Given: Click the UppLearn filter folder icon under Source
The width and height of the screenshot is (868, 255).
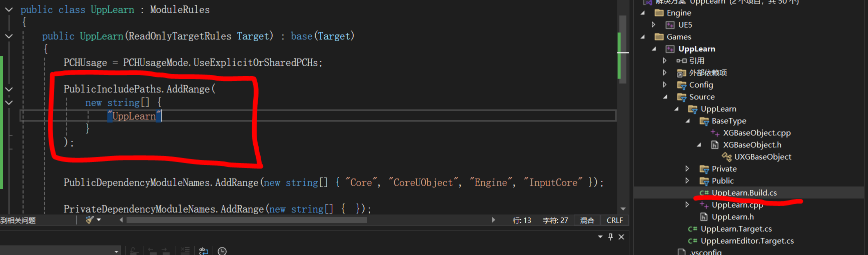Looking at the screenshot, I should click(693, 109).
